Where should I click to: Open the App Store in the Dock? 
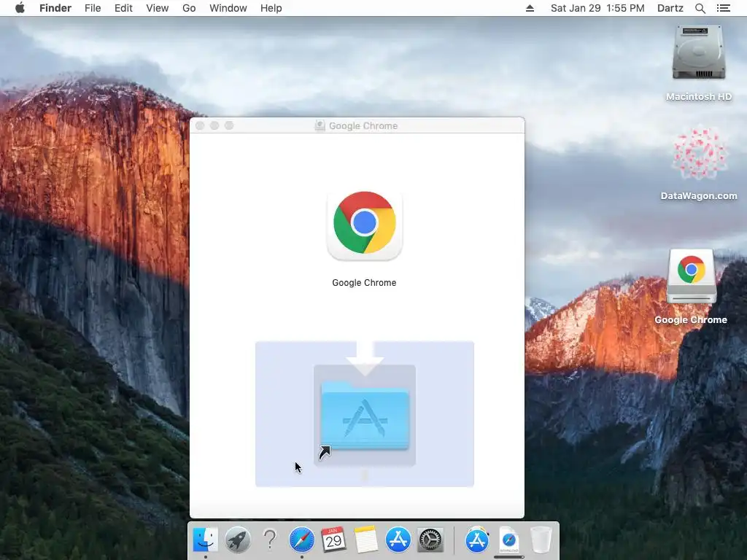tap(398, 540)
